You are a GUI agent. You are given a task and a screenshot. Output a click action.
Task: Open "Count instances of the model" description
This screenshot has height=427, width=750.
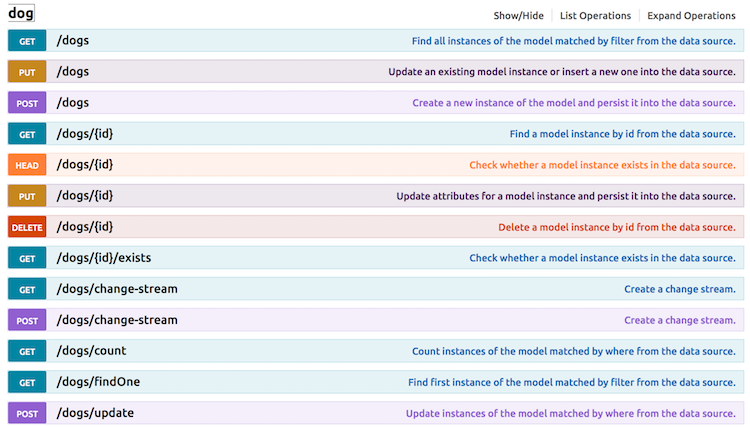(574, 351)
